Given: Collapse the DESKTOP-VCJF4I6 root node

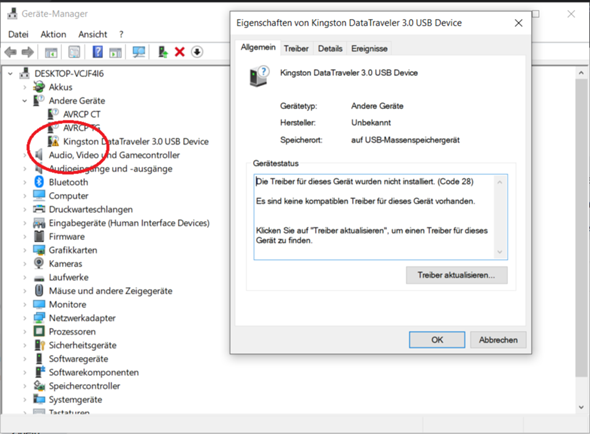Looking at the screenshot, I should [11, 73].
